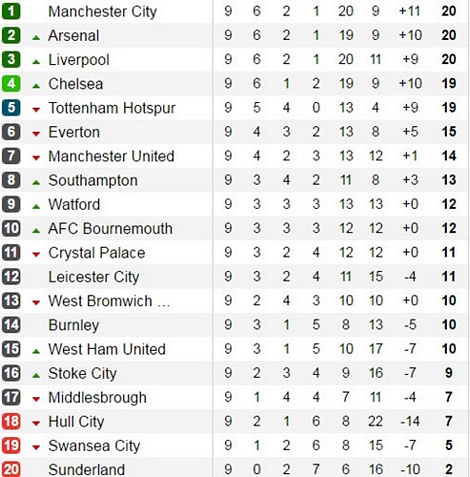Screen dimensions: 470x477
Task: Click Southampton's green up arrow
Action: (36, 182)
